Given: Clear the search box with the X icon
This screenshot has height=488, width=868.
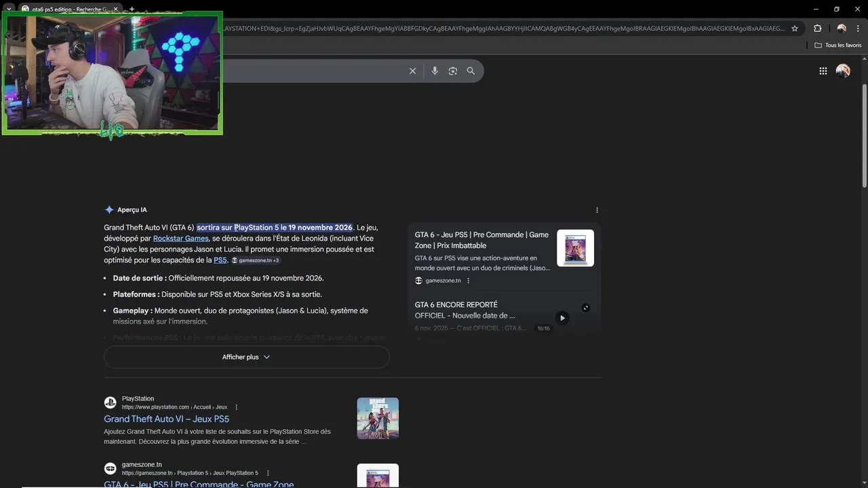Looking at the screenshot, I should 412,71.
